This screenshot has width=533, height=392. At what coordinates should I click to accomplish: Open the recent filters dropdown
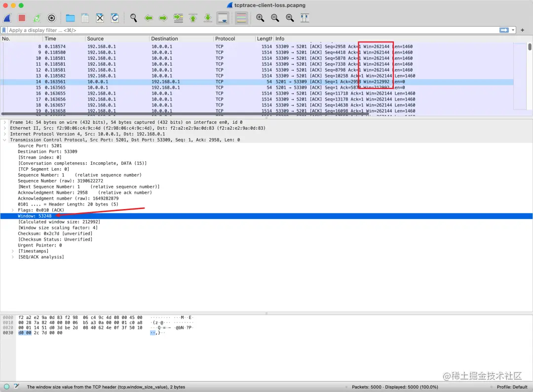pos(513,30)
